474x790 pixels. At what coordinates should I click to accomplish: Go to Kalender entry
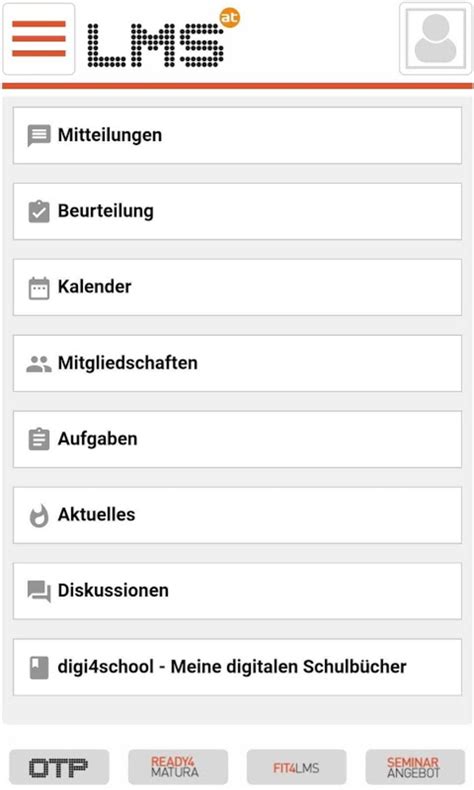[x=237, y=288]
